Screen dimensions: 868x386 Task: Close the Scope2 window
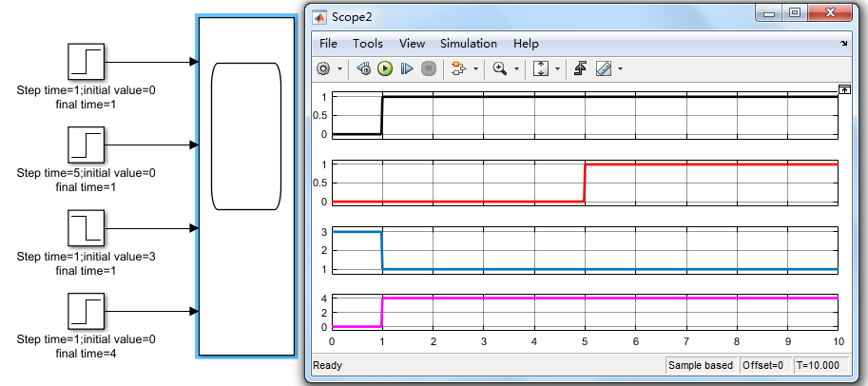pos(830,13)
